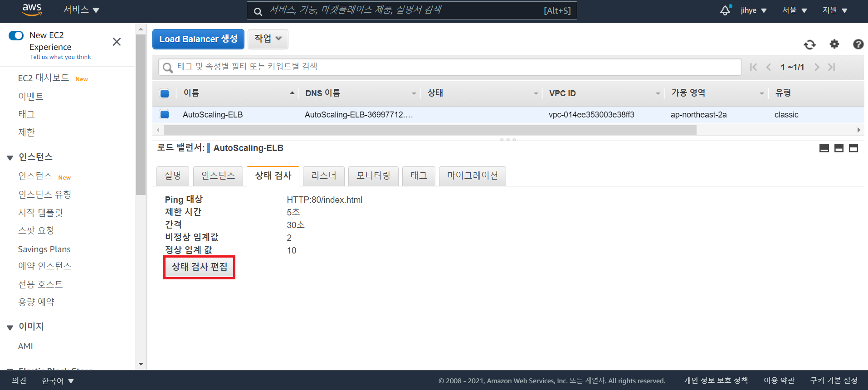Open 제한 in the sidebar
This screenshot has width=868, height=390.
[26, 132]
